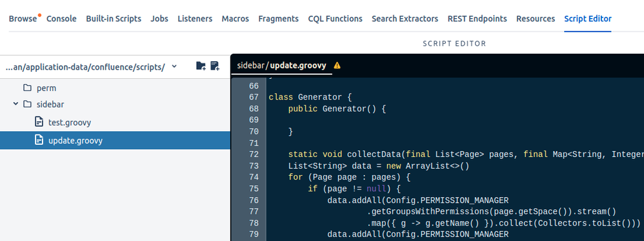Click the update.groovy file icon in tree
The image size is (644, 241).
(39, 140)
